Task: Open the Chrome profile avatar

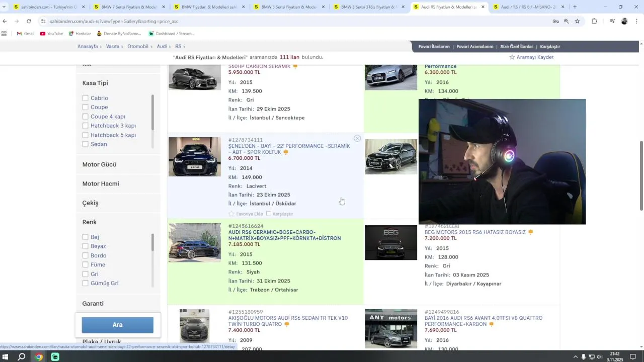Action: 624,21
